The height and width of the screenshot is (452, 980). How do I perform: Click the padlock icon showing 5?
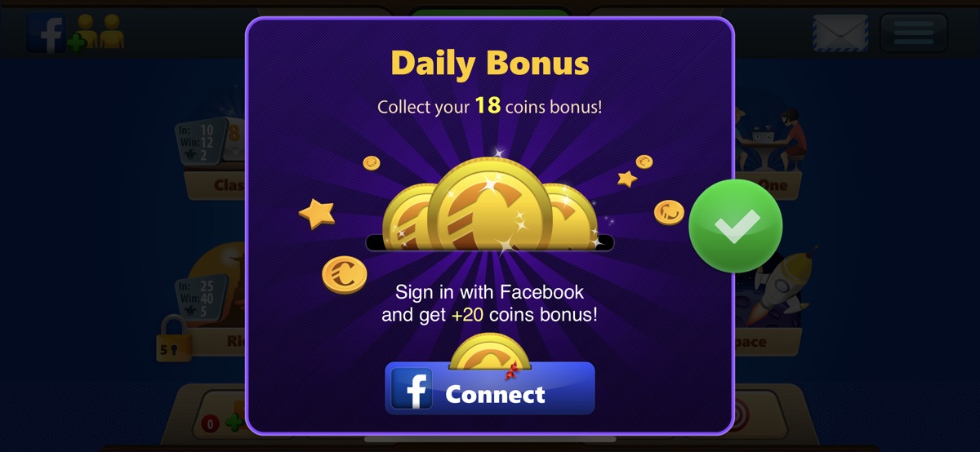click(173, 339)
